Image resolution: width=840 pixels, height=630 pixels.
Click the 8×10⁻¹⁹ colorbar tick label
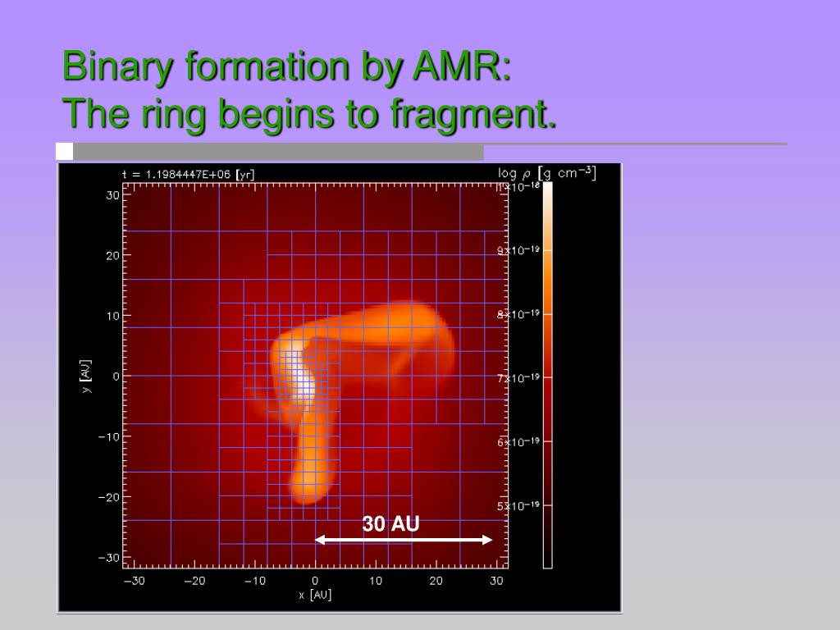(x=518, y=314)
